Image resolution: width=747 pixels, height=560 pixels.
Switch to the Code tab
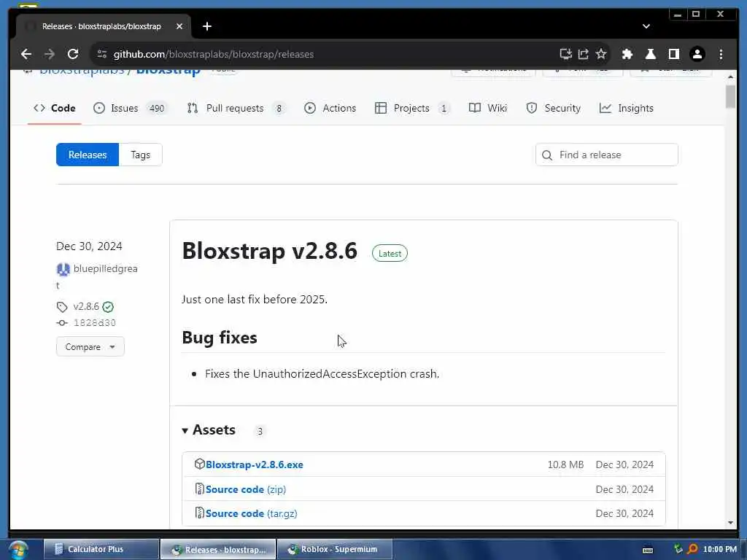click(x=54, y=108)
